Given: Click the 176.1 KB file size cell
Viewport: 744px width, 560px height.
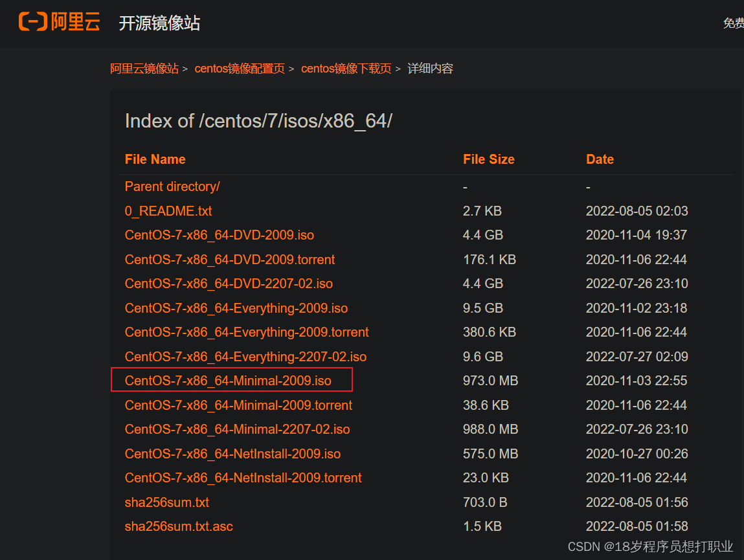Looking at the screenshot, I should [489, 260].
